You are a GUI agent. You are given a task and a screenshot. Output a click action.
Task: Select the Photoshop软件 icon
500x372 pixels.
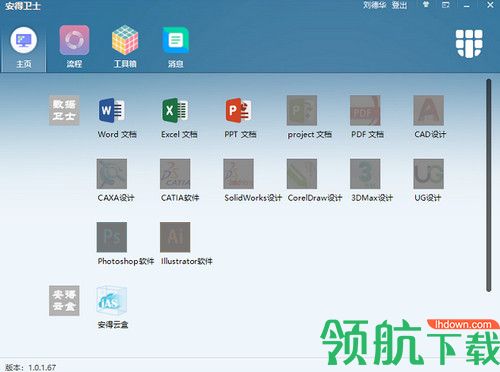click(x=112, y=237)
